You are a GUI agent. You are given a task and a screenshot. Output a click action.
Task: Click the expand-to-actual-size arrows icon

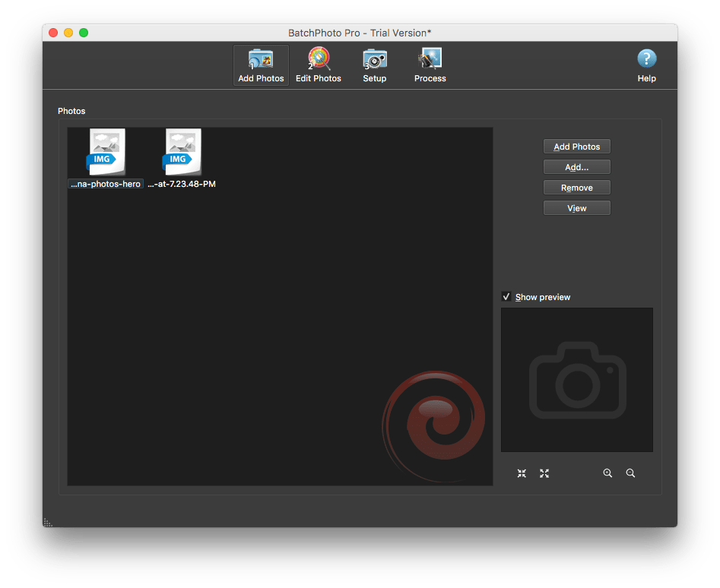544,473
